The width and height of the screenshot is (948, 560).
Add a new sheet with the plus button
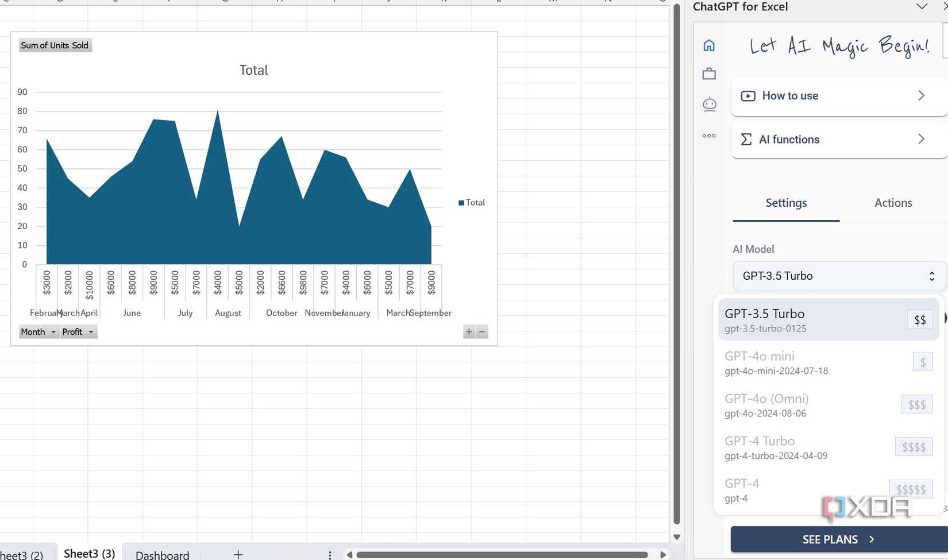point(238,554)
